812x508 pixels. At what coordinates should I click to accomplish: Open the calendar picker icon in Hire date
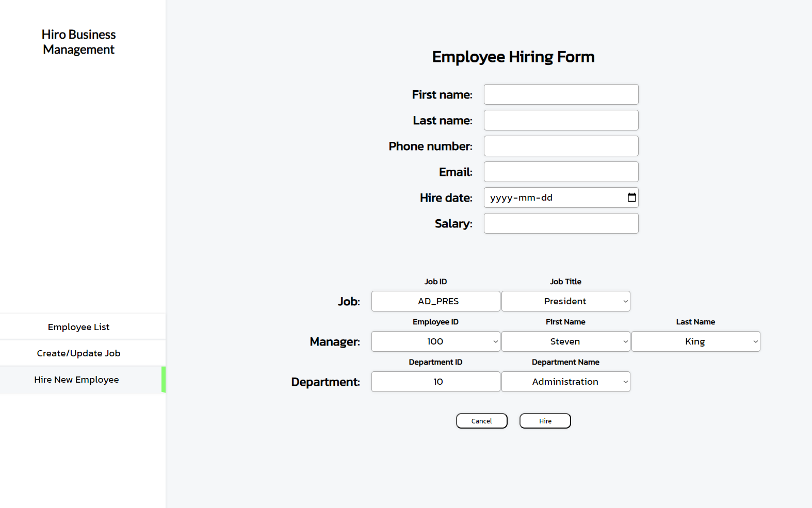click(631, 198)
